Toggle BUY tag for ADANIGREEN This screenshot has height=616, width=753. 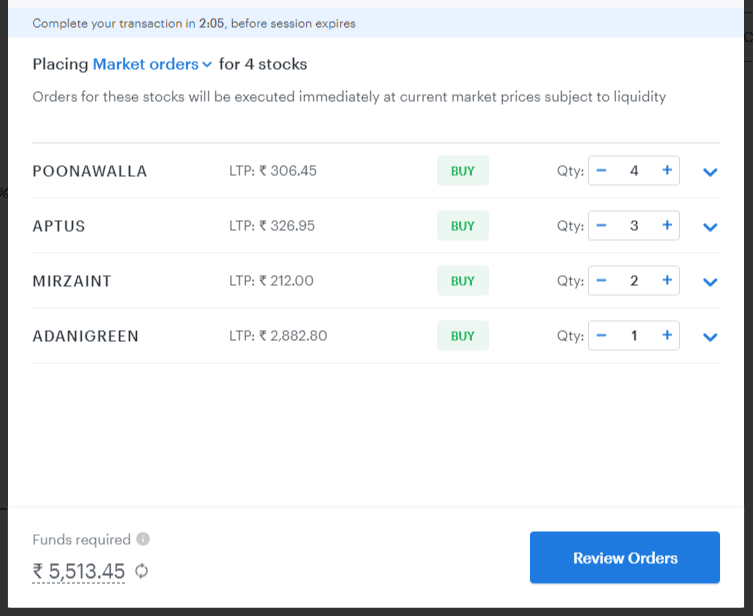462,336
